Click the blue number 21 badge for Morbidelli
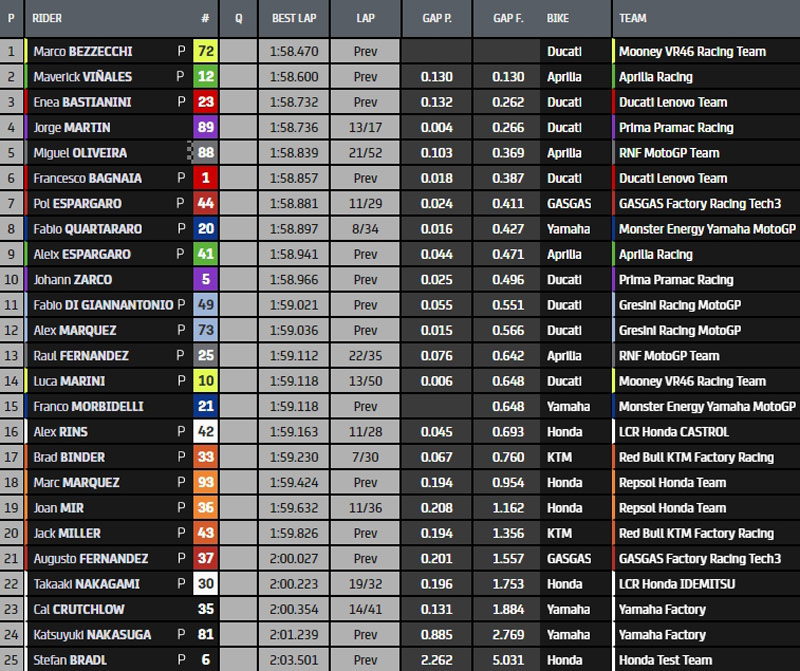800x671 pixels. click(x=206, y=407)
